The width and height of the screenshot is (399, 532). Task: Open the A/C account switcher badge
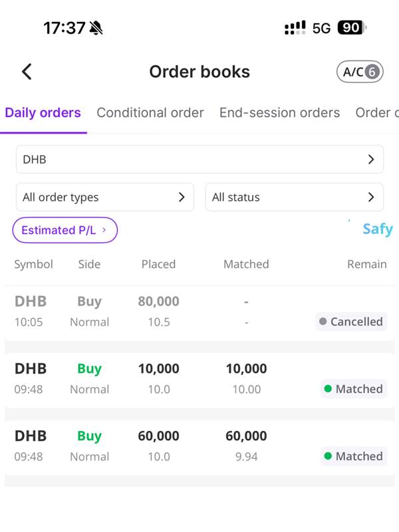coord(360,72)
